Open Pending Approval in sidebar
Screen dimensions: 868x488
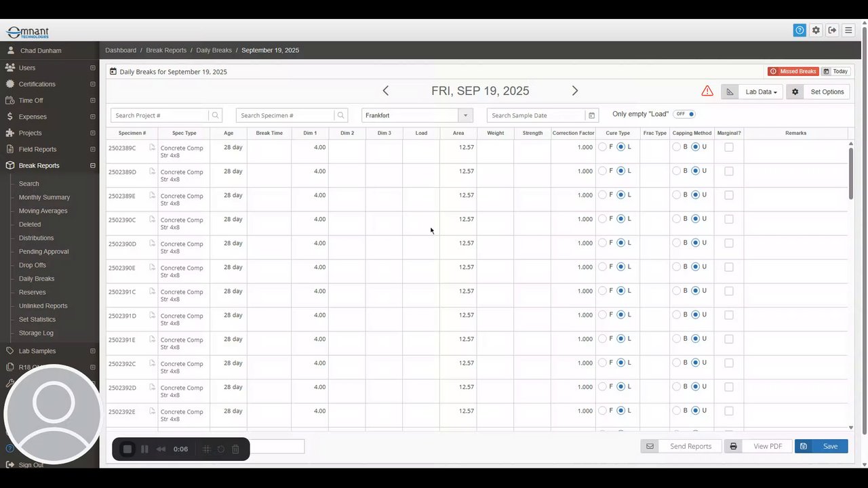pos(43,251)
